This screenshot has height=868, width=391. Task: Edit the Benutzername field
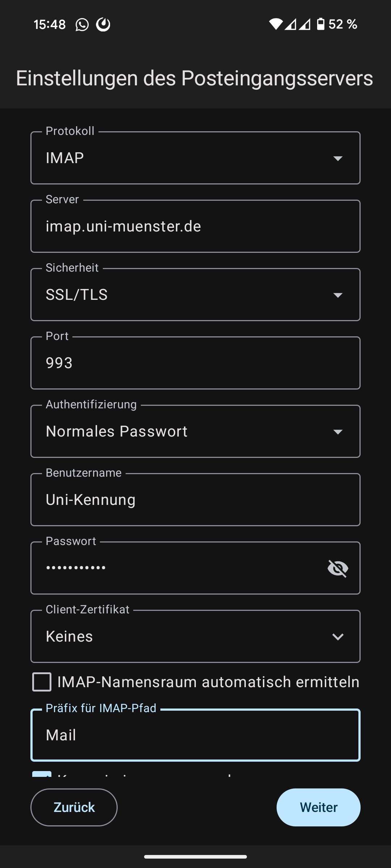195,500
